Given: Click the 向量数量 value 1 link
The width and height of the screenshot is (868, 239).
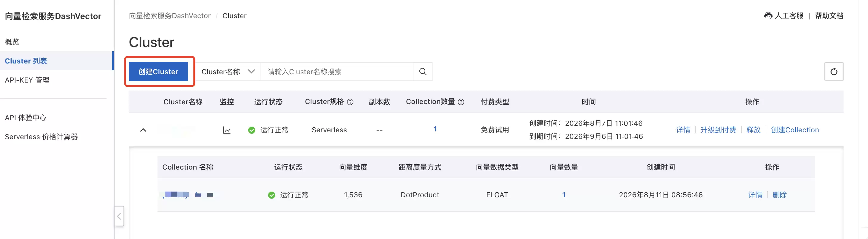Looking at the screenshot, I should click(564, 195).
